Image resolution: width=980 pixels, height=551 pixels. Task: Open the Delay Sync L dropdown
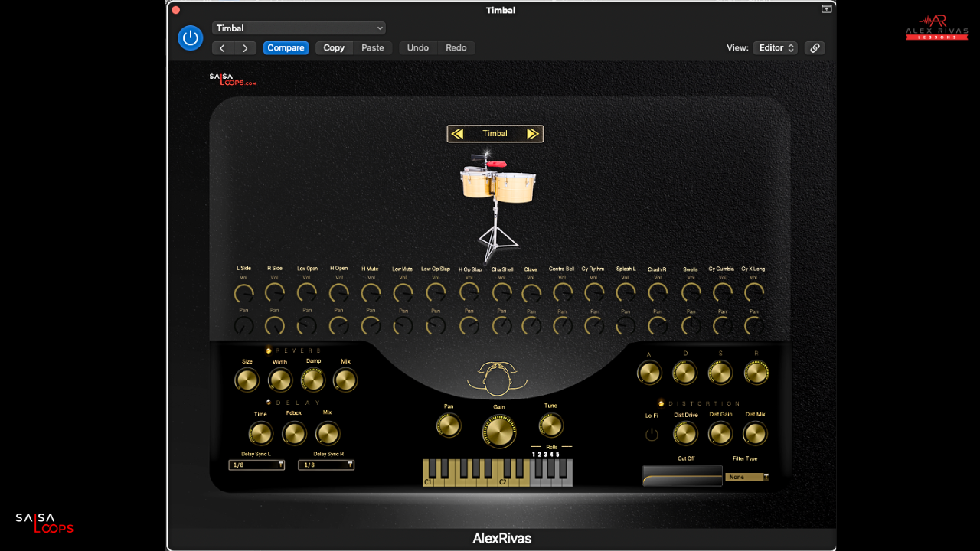point(256,465)
